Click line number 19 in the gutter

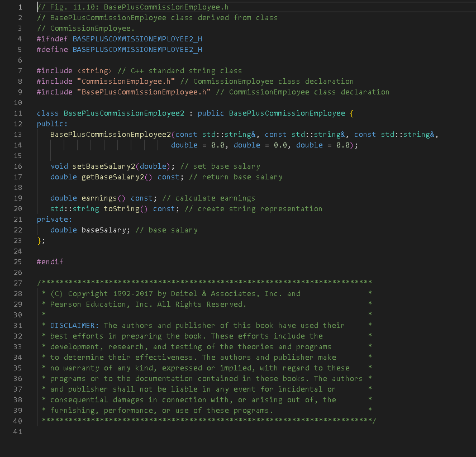click(18, 198)
